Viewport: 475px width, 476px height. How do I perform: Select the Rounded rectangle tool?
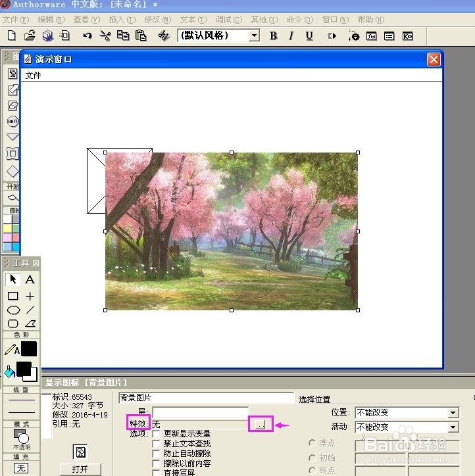[x=12, y=323]
